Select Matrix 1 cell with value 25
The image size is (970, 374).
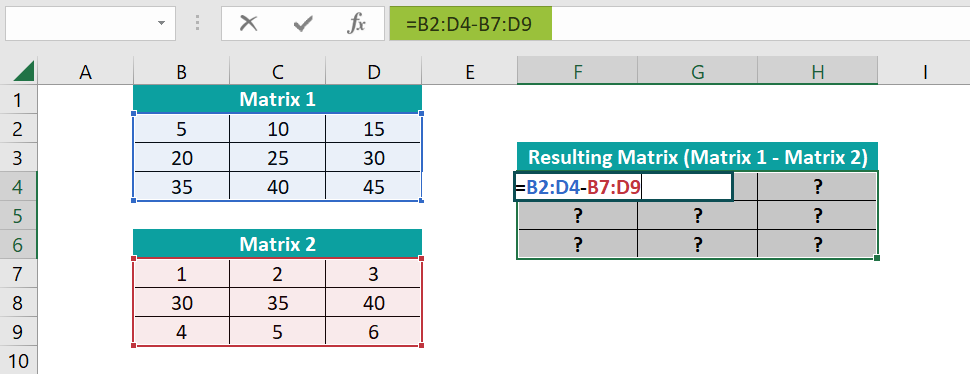click(x=277, y=158)
